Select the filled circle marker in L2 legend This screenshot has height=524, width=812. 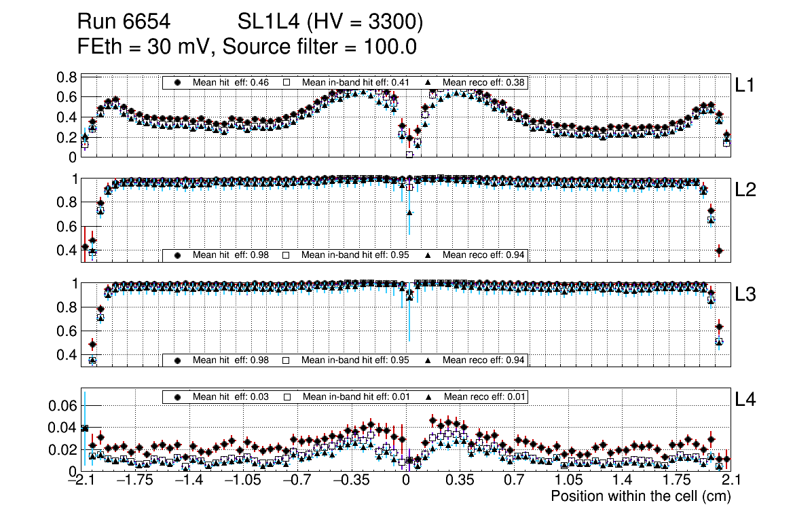178,255
